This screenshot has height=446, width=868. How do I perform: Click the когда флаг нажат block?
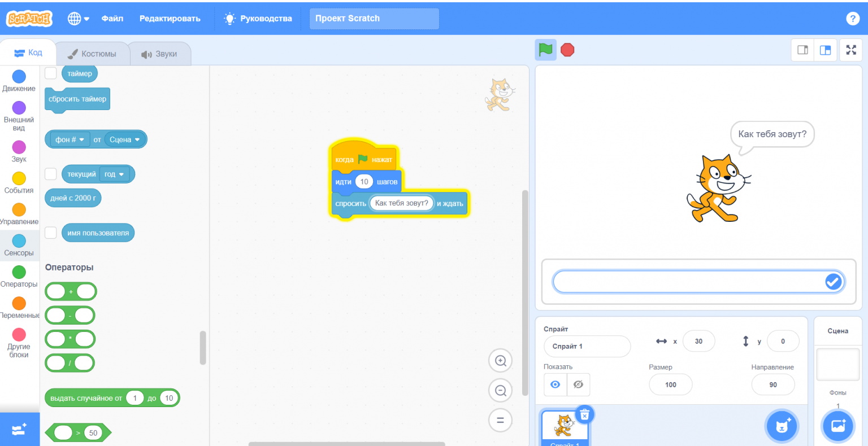[x=363, y=158]
